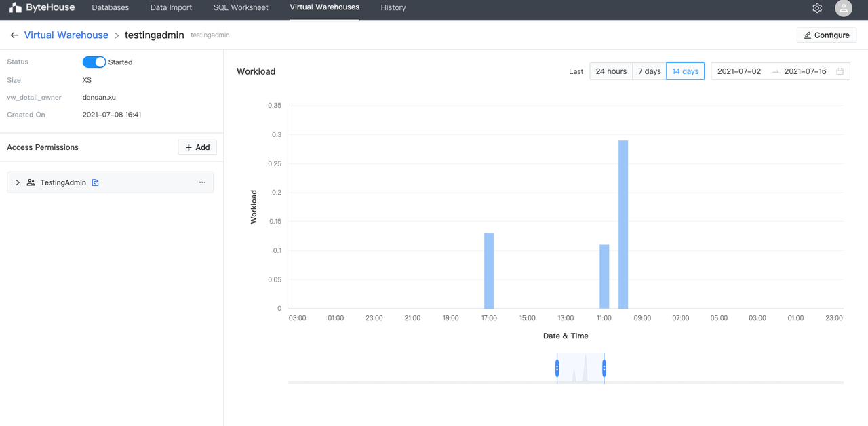
Task: Click the TestingAdmin group icon
Action: tap(31, 182)
